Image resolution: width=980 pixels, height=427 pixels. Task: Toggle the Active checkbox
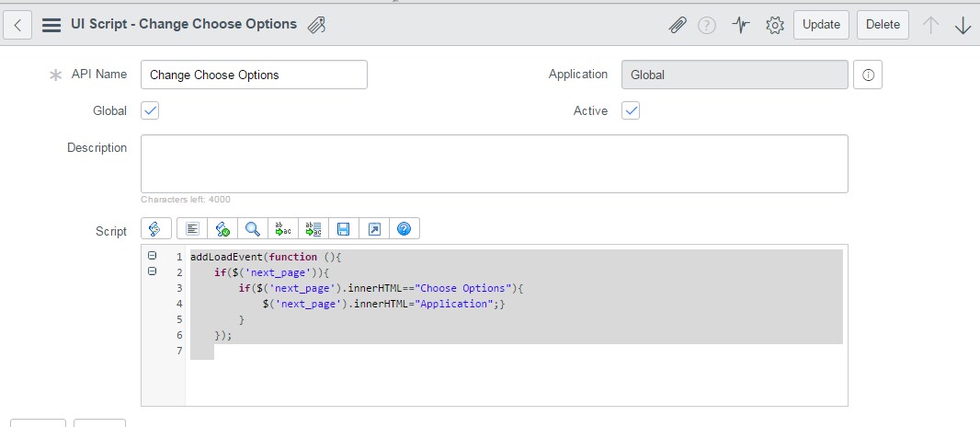(x=631, y=110)
